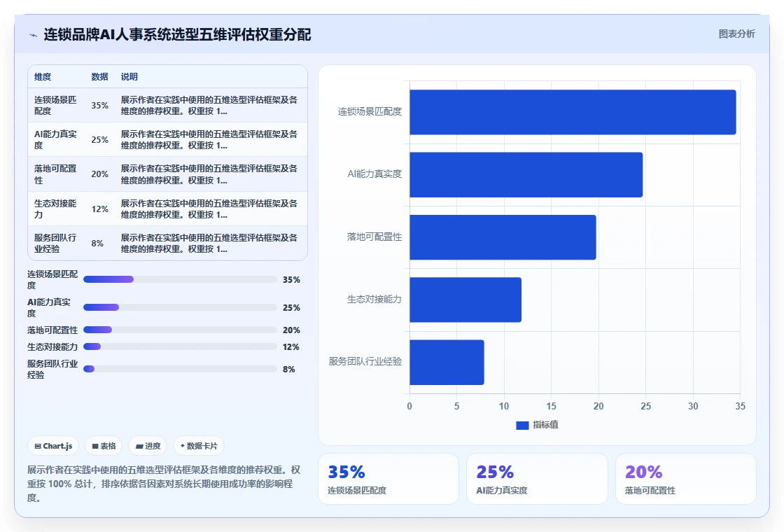The width and height of the screenshot is (784, 532).
Task: Click the 服务团队行业经验 progress bar at 8%
Action: pyautogui.click(x=180, y=369)
